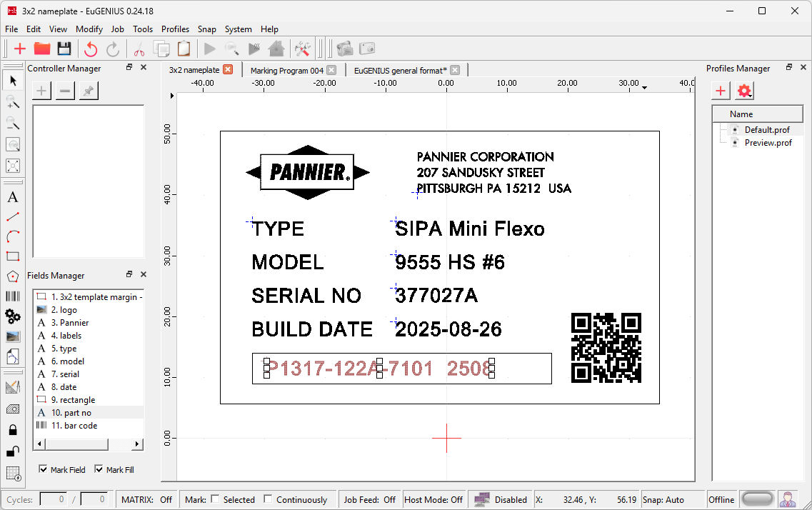Select the '6. model' field in list
Viewport: 812px width, 510px height.
coord(68,361)
